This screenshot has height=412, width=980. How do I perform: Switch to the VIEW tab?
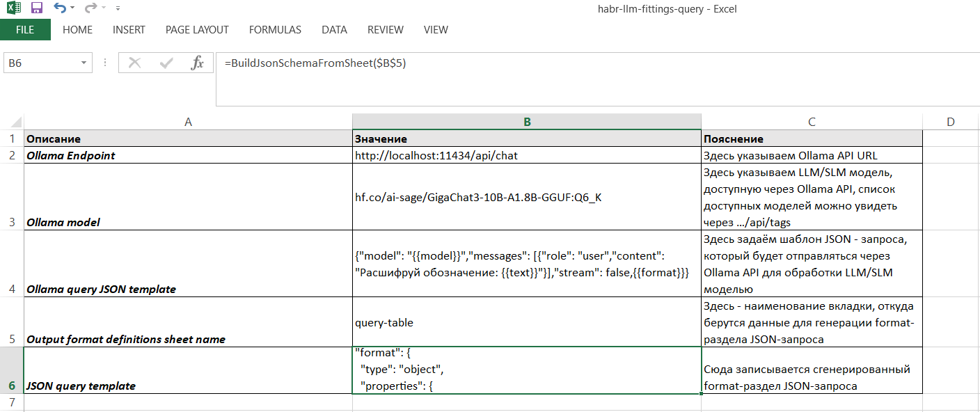tap(436, 30)
